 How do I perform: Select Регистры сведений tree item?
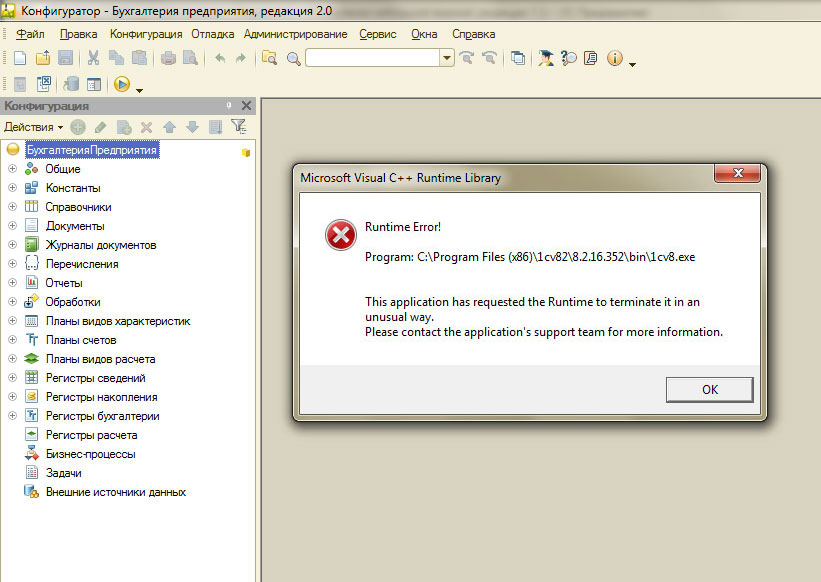click(x=96, y=378)
